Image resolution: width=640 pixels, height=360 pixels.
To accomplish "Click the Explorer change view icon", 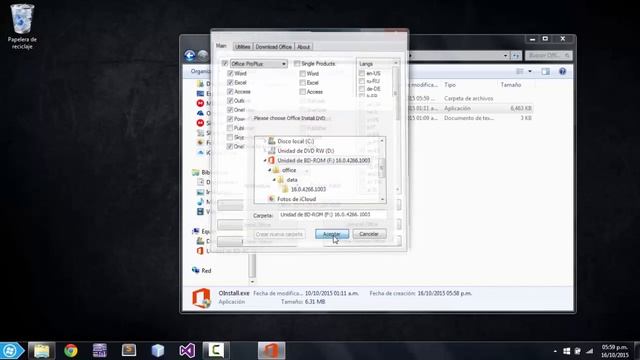I will [x=520, y=71].
